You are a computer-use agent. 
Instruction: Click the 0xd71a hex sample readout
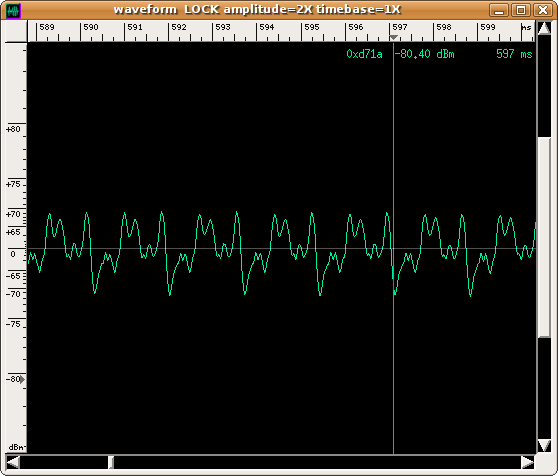(364, 54)
